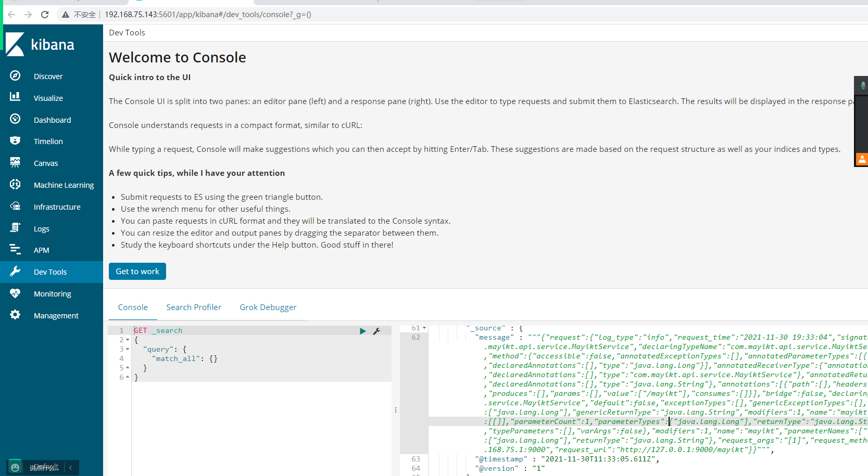Switch to the Search Profiler tab
Image resolution: width=868 pixels, height=476 pixels.
click(x=194, y=307)
